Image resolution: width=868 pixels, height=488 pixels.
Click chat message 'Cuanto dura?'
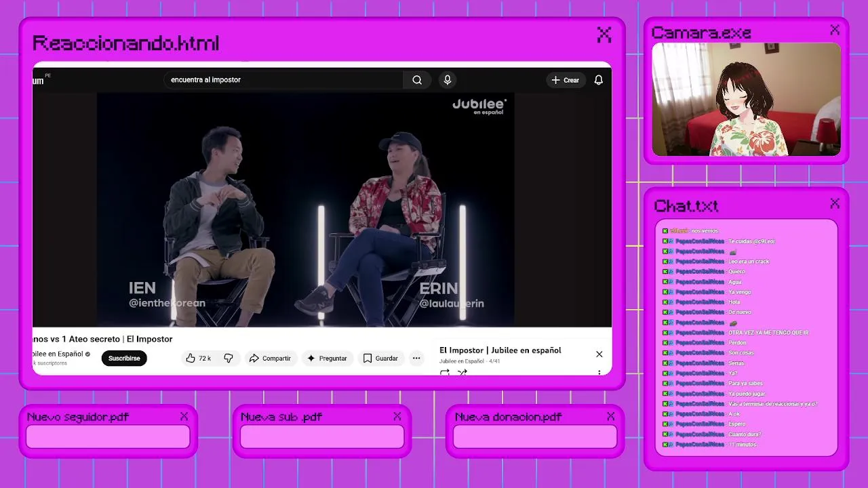click(x=745, y=434)
